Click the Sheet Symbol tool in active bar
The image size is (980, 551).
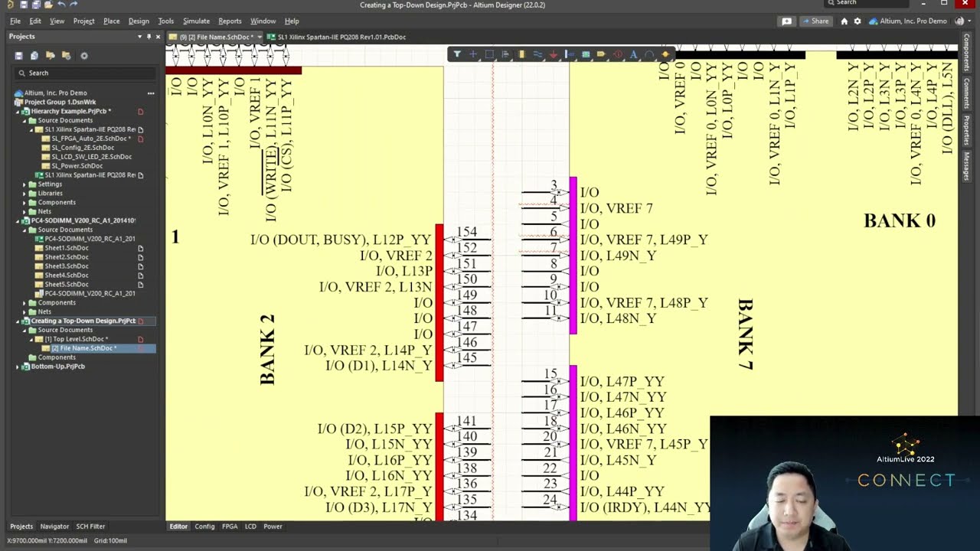tap(586, 54)
